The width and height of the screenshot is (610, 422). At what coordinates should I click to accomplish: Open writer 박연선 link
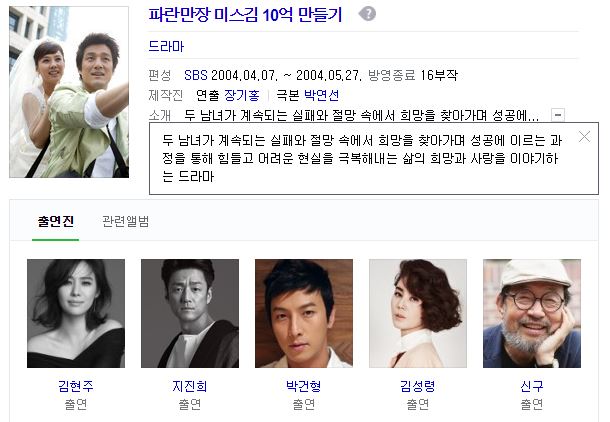[x=321, y=95]
